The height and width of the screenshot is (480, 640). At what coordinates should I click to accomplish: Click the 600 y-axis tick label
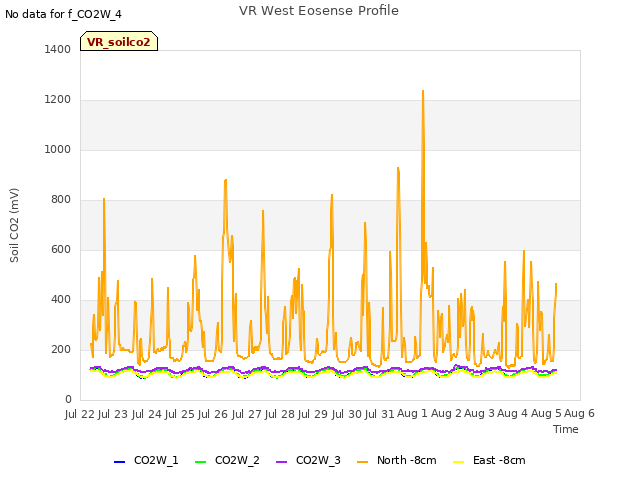point(61,249)
